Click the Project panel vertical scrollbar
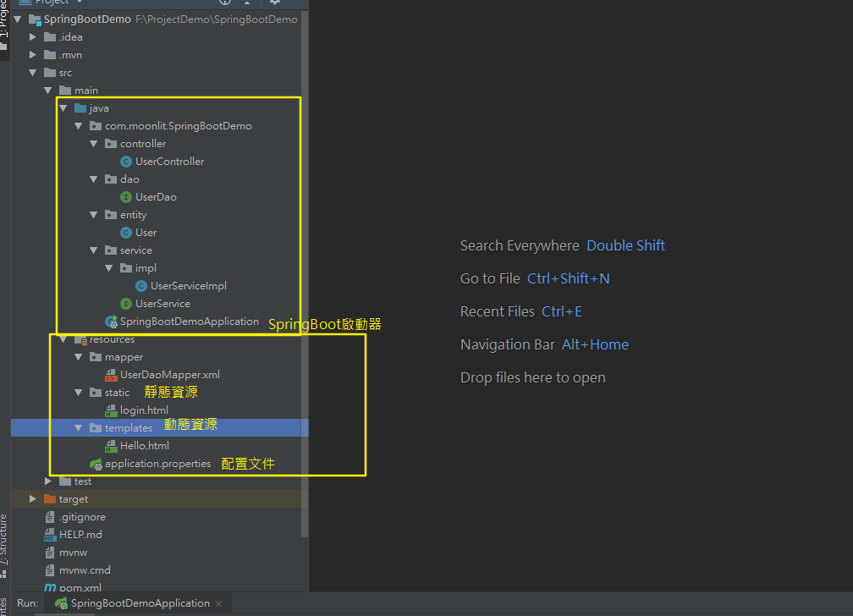This screenshot has height=616, width=853. (305, 272)
